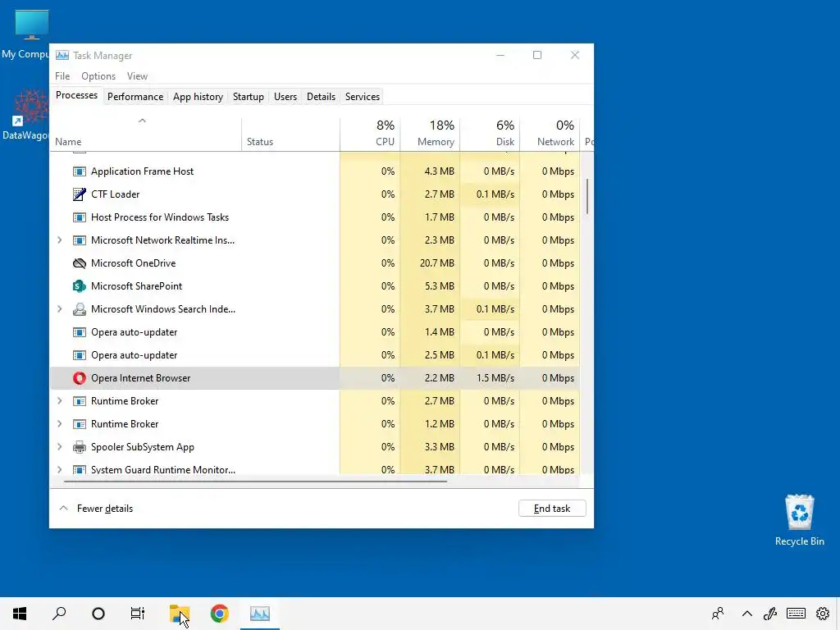The height and width of the screenshot is (630, 840).
Task: Show hidden icons tray chevron
Action: click(x=746, y=614)
